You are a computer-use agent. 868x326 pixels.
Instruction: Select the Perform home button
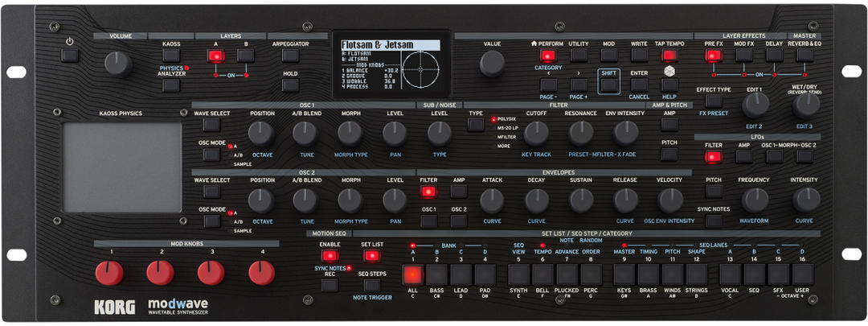pos(548,55)
